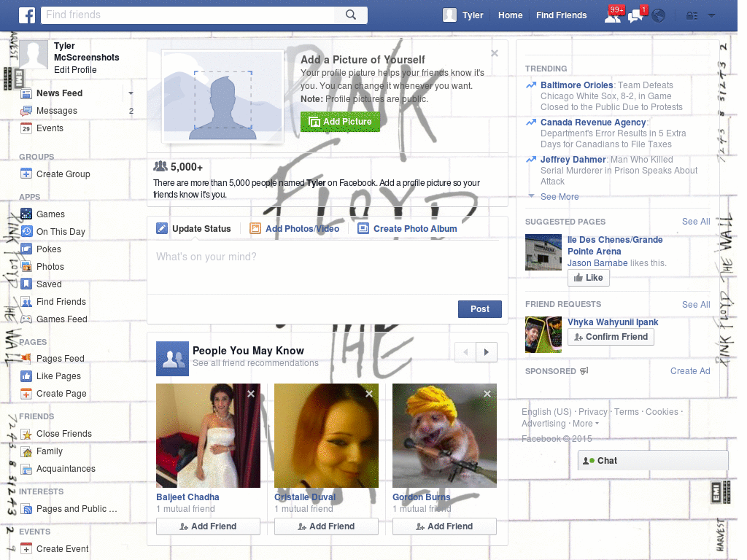Click the Post button
This screenshot has width=747, height=560.
[x=480, y=309]
